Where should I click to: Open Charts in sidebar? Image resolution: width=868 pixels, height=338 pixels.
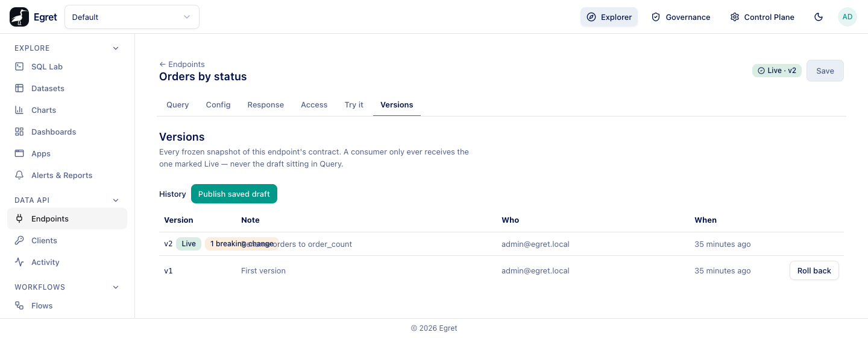pos(67,110)
